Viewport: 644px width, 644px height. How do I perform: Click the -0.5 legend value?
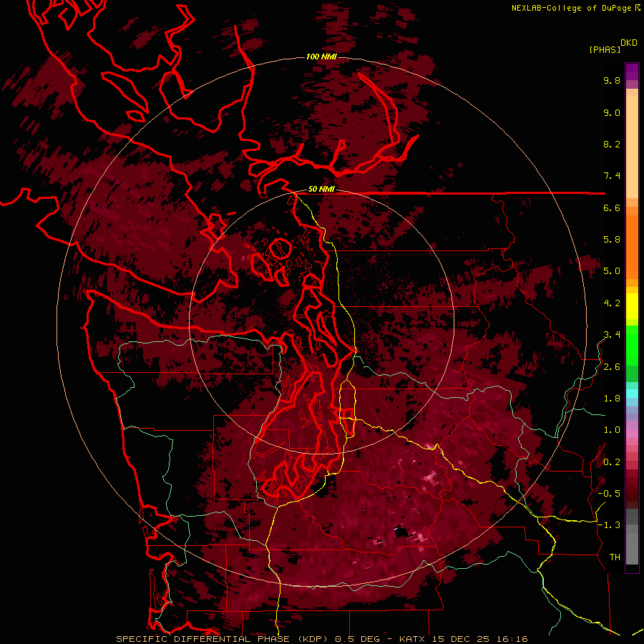click(609, 494)
